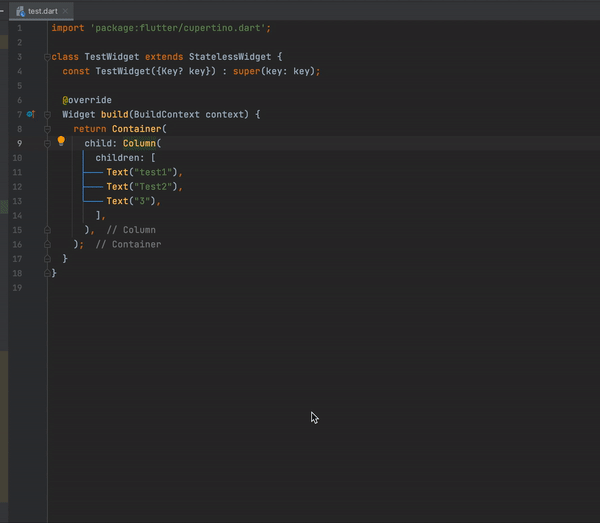Viewport: 600px width, 523px height.
Task: Click line number 13 in the gutter
Action: [17, 201]
